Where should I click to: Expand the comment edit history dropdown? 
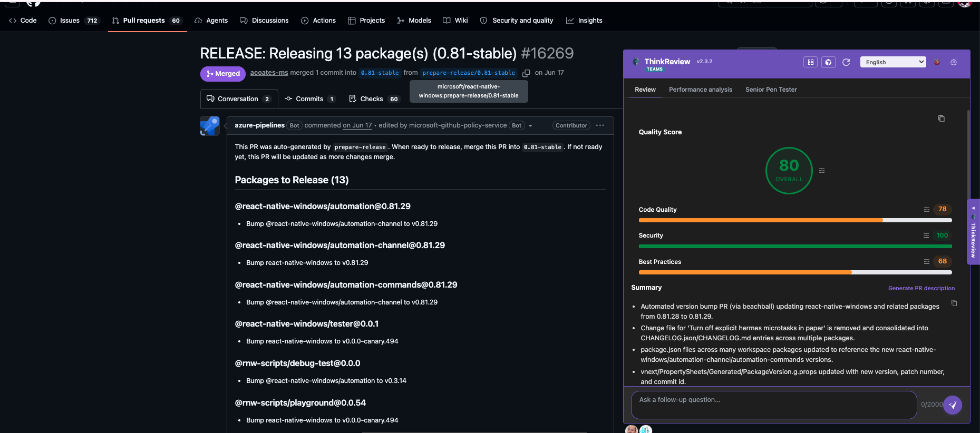tap(530, 126)
